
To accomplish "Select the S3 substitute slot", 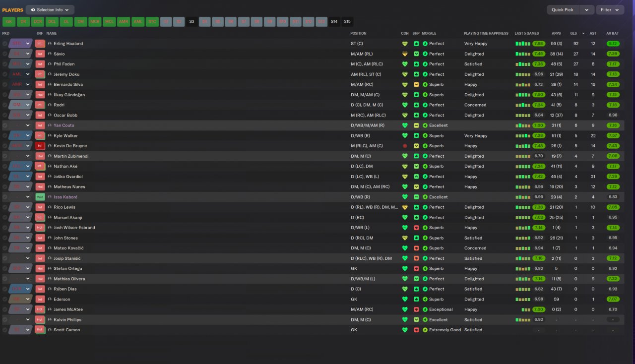I will [191, 22].
